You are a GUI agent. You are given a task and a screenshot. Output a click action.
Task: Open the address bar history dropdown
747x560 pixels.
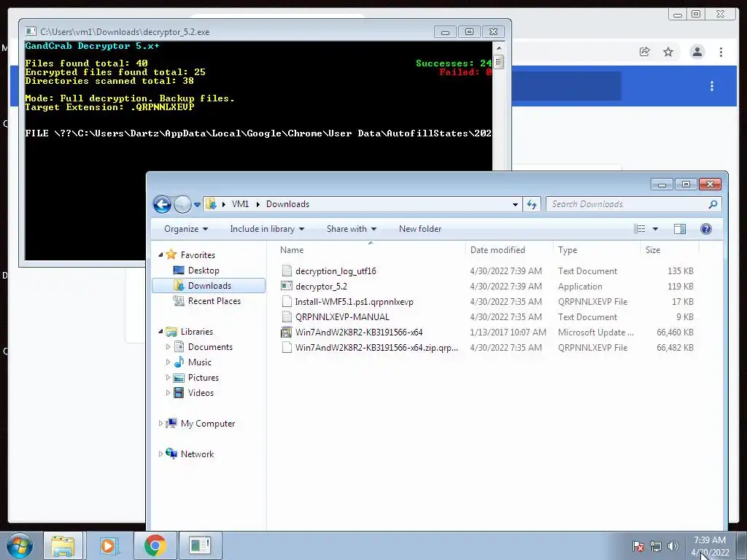515,204
